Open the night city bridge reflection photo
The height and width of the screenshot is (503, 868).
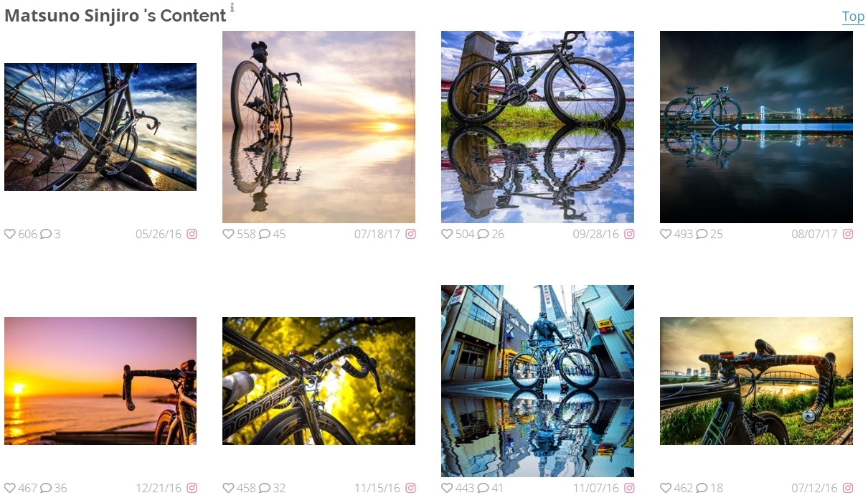(756, 127)
